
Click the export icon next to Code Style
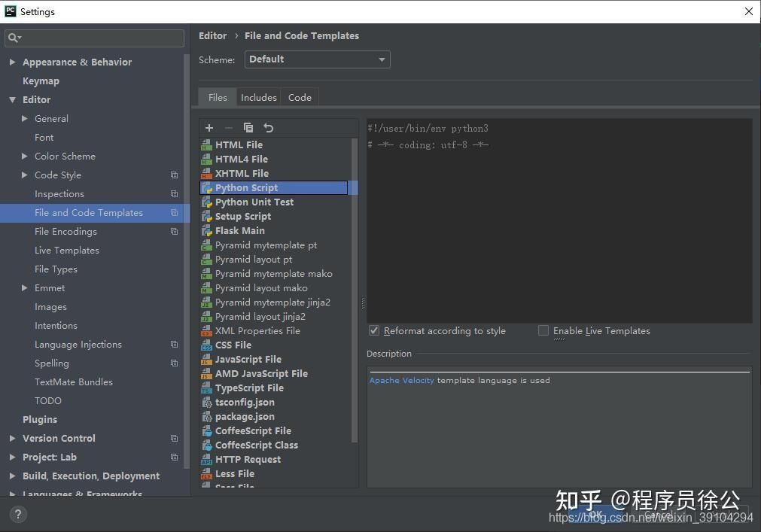pyautogui.click(x=174, y=175)
